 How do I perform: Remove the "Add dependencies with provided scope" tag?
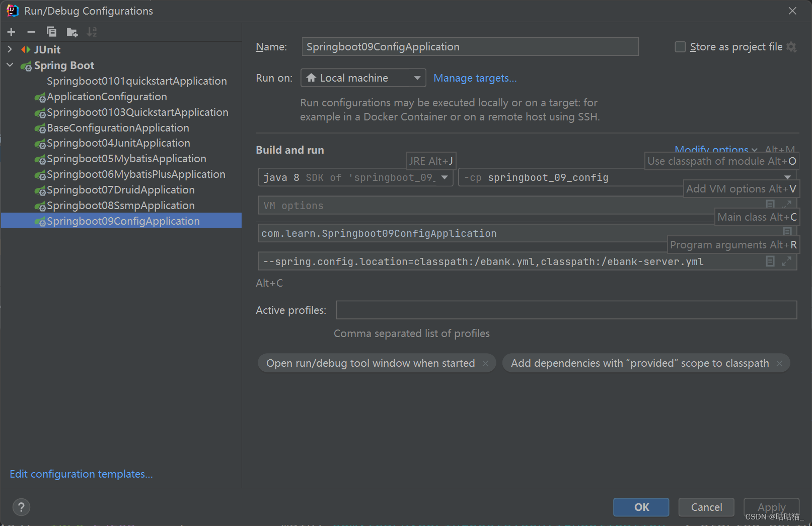tap(779, 363)
